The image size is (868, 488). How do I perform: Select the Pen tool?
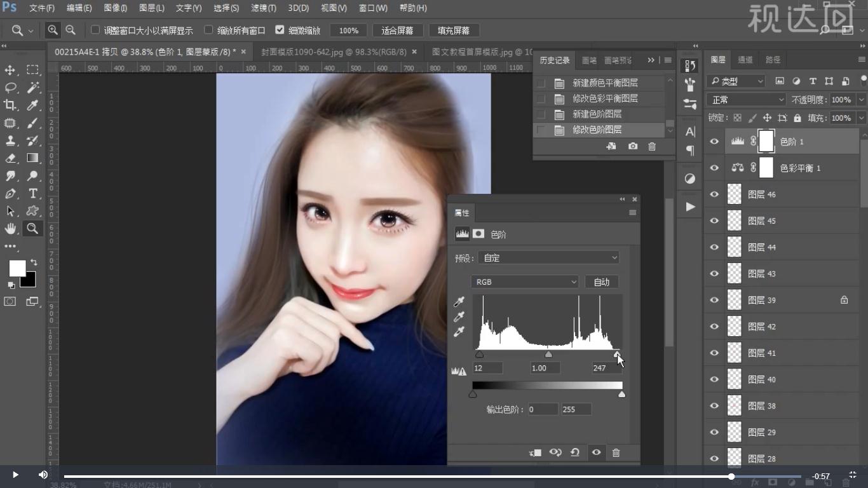pyautogui.click(x=10, y=194)
